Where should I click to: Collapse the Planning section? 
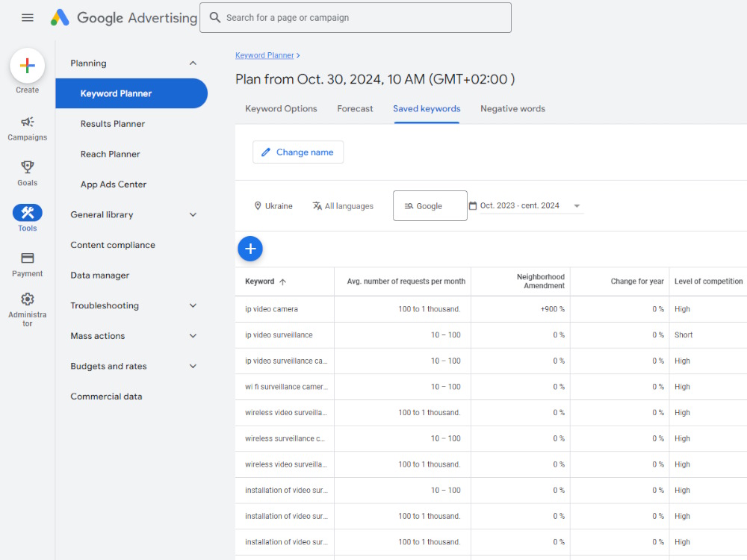click(193, 63)
